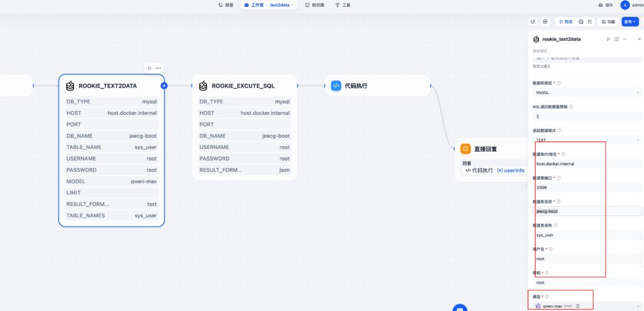644x311 pixels.
Task: Open the run history clock icon in toolbar
Action: point(579,21)
